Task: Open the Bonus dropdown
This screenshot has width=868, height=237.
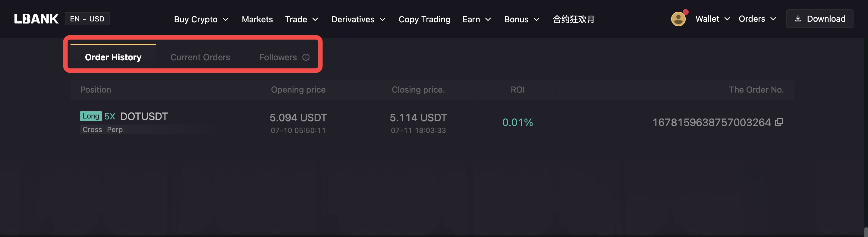Action: [522, 19]
